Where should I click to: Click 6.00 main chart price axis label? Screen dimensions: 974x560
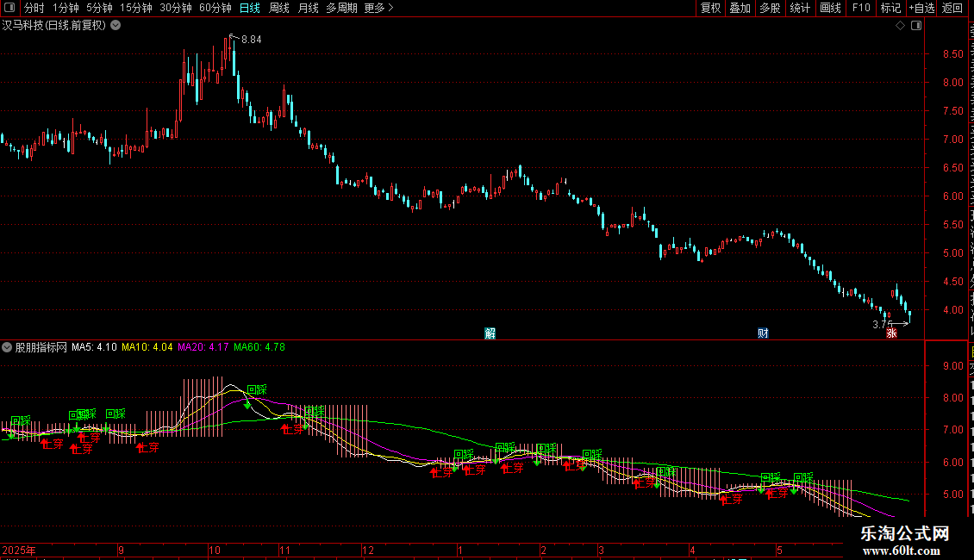(x=953, y=196)
